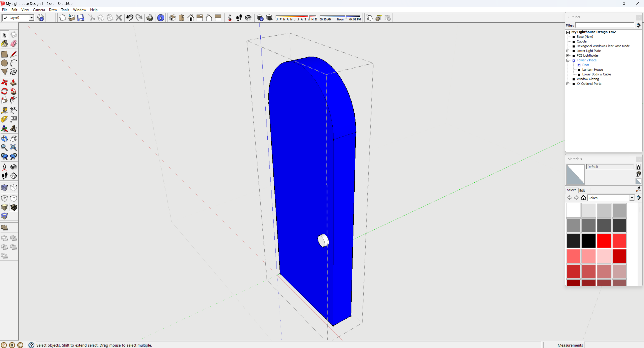The width and height of the screenshot is (644, 348).
Task: Open Model Info blue icon
Action: [x=161, y=18]
